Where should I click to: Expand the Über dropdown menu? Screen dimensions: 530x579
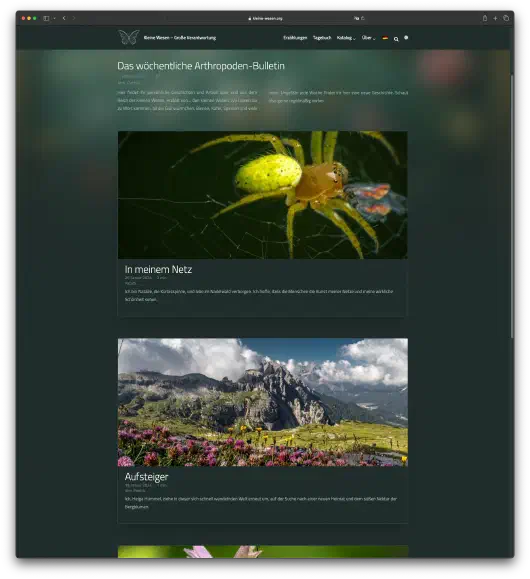[368, 38]
